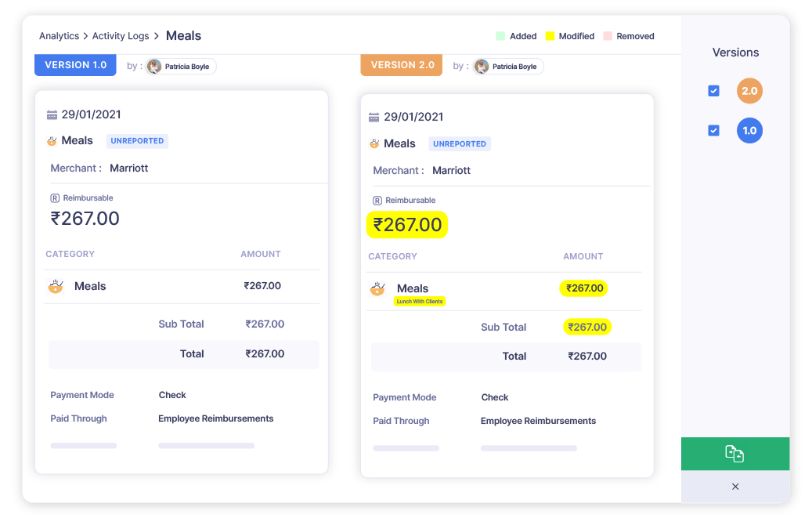Viewport: 812px width, 518px height.
Task: Open the Lunch With Clients sub-category label
Action: click(x=420, y=301)
